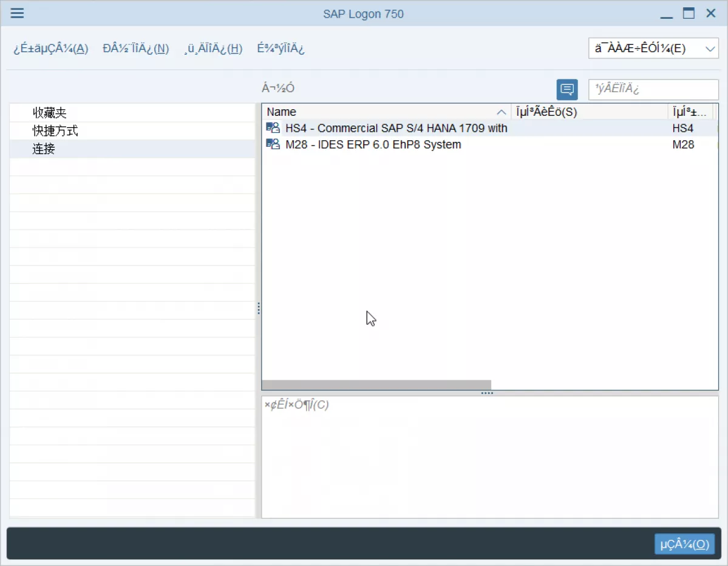Click the HS4 system ID cell
This screenshot has height=566, width=728.
(682, 128)
